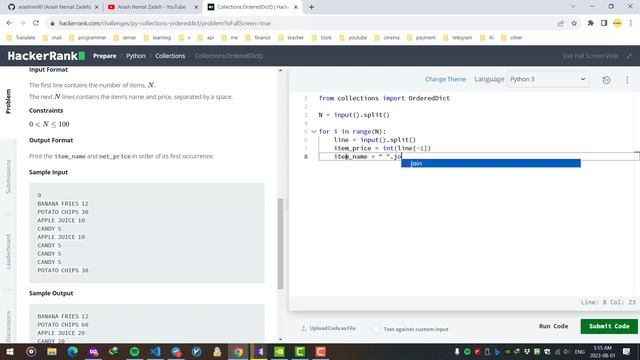This screenshot has width=640, height=360.
Task: Open the Submissions side tab
Action: [8, 177]
